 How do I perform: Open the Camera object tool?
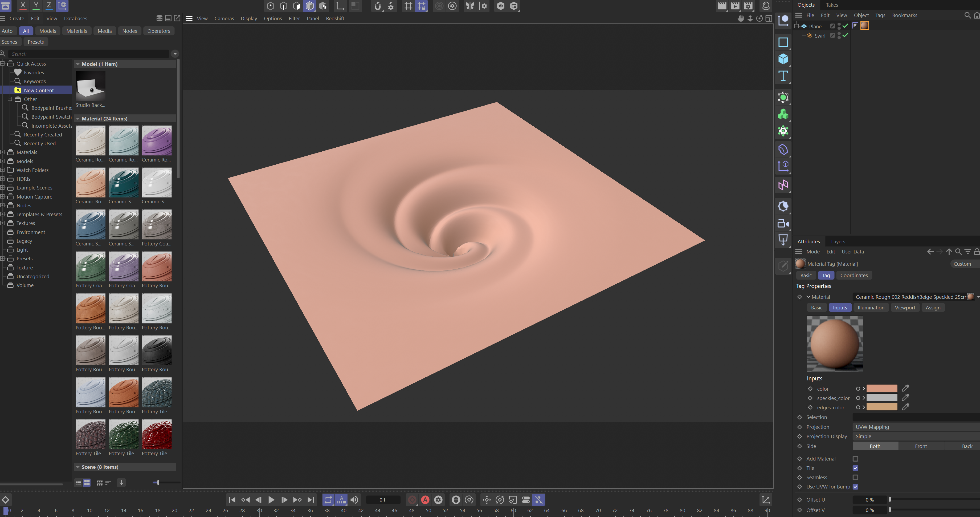783,224
